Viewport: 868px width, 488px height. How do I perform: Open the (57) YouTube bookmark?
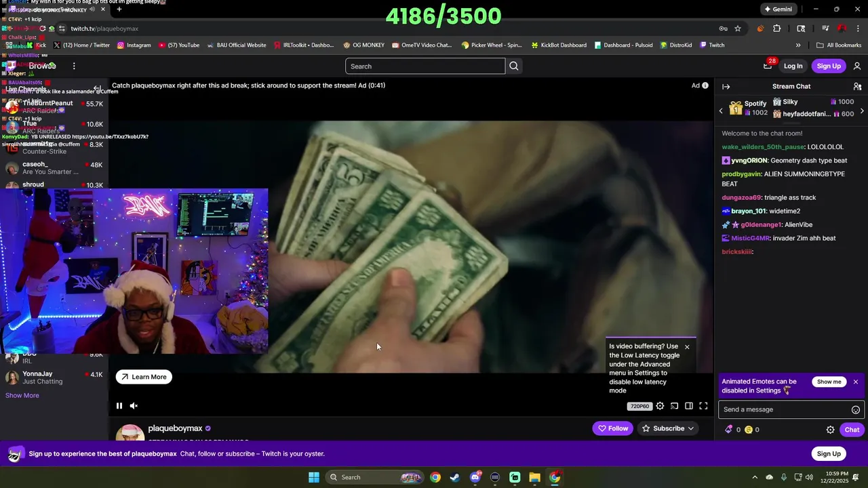[x=179, y=45]
